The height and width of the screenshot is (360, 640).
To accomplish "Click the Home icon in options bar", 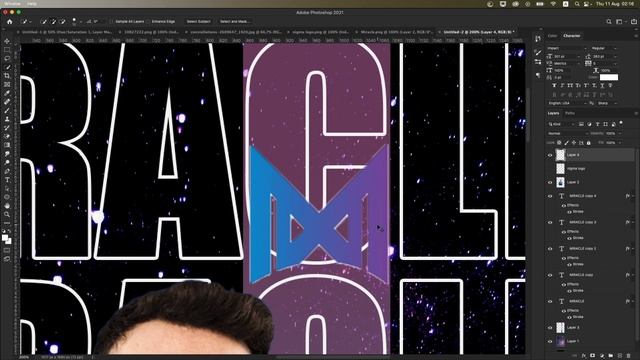I will click(9, 22).
